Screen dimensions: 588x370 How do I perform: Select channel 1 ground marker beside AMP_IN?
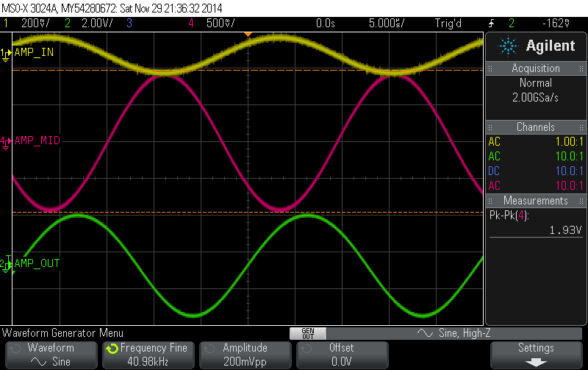coord(7,53)
